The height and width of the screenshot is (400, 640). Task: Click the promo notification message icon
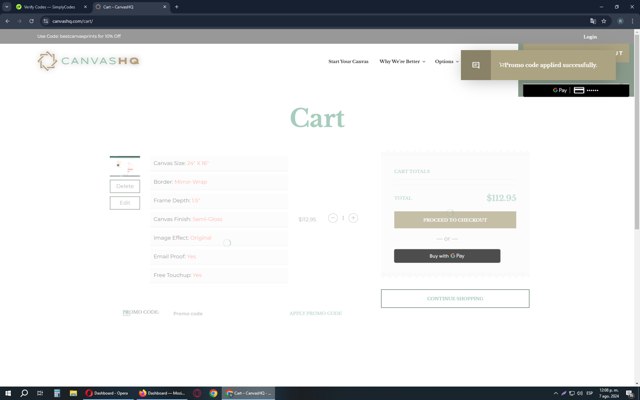point(476,65)
